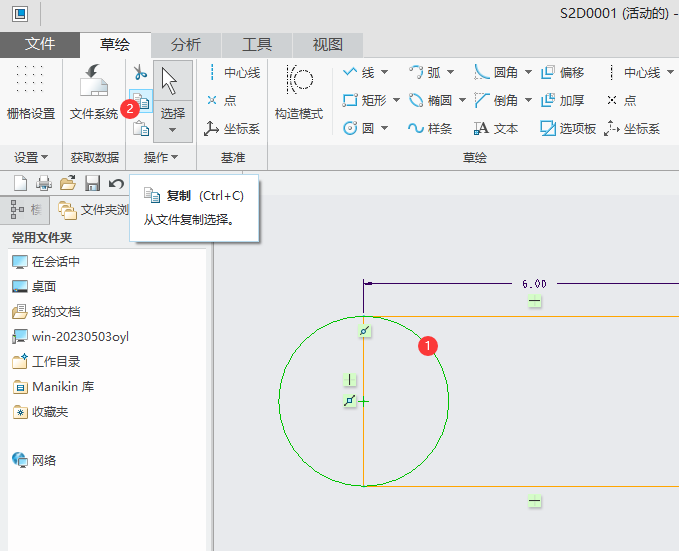This screenshot has height=551, width=679.
Task: Click the Offset (偏移) tool
Action: (562, 73)
